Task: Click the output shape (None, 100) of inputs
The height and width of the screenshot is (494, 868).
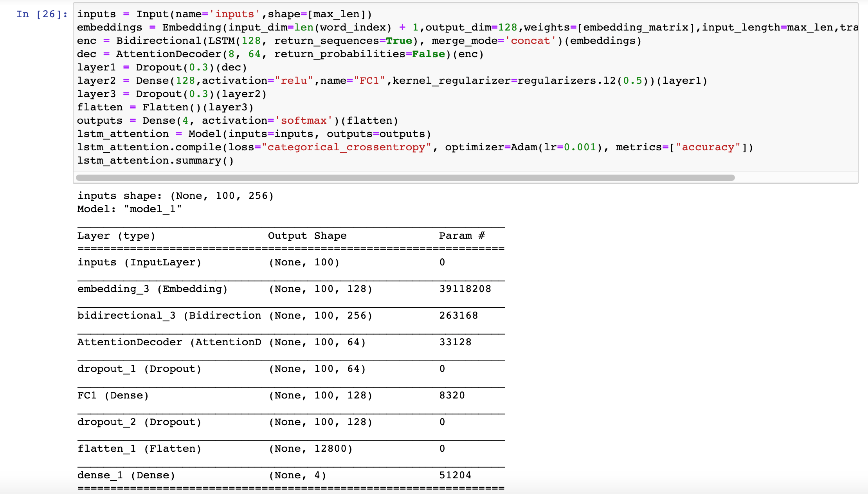Action: pyautogui.click(x=304, y=262)
